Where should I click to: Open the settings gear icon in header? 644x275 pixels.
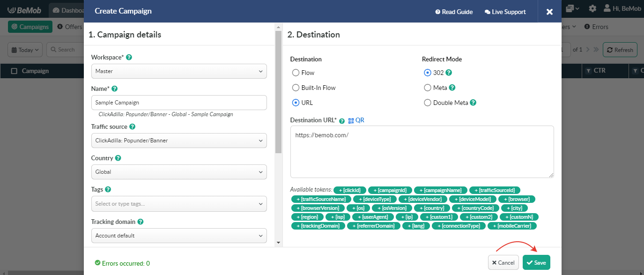[592, 8]
